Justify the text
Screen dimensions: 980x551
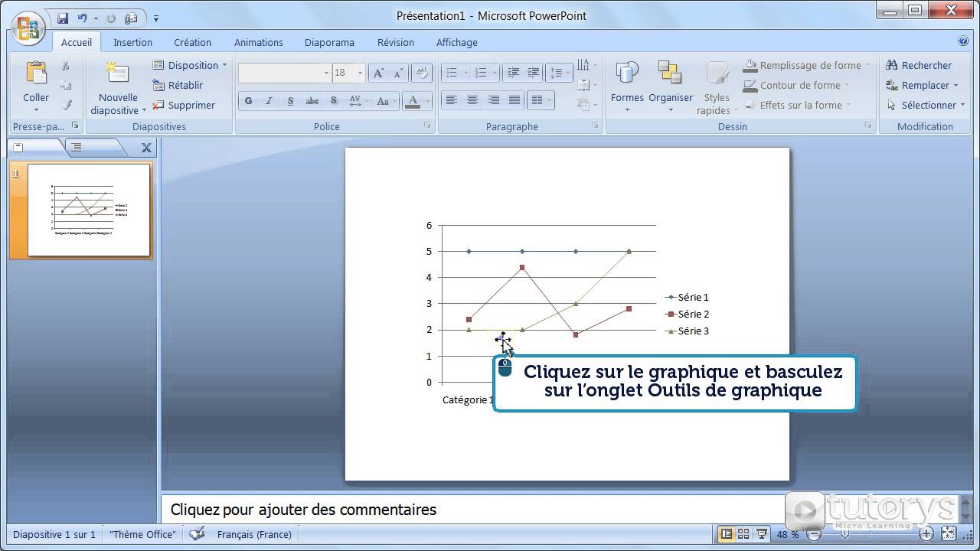pos(514,100)
